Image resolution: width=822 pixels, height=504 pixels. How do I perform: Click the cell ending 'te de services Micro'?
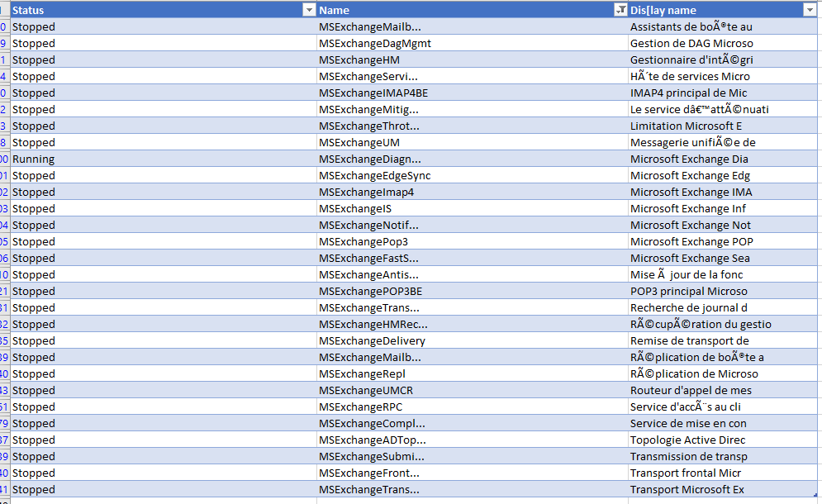[x=722, y=76]
